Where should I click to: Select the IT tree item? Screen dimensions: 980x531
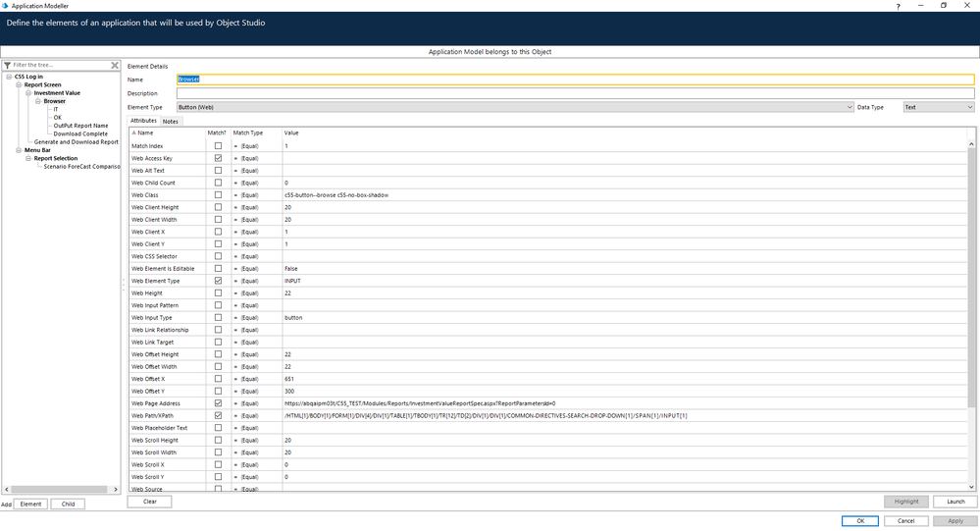56,110
